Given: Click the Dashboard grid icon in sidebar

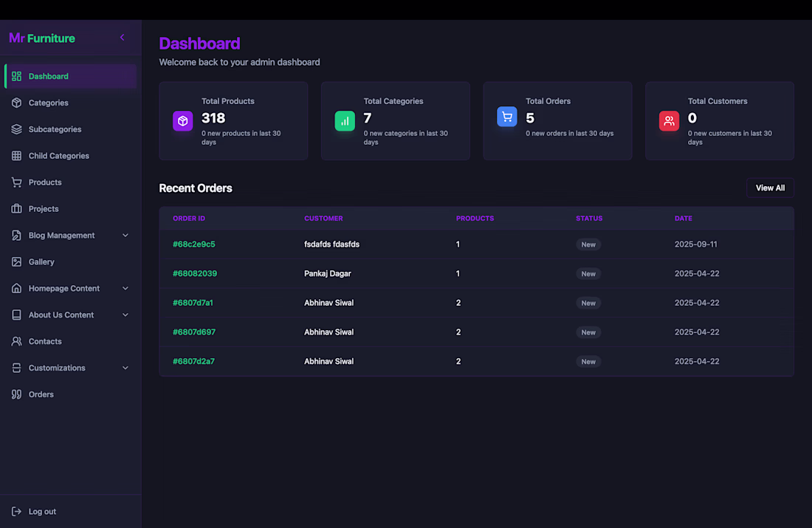Looking at the screenshot, I should pos(16,76).
